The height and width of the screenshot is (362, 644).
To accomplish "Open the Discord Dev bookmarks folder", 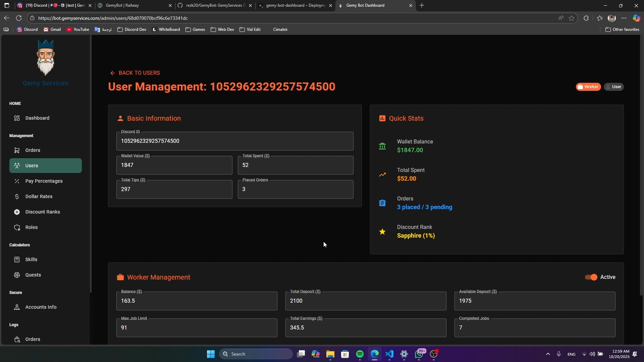I will tap(132, 29).
